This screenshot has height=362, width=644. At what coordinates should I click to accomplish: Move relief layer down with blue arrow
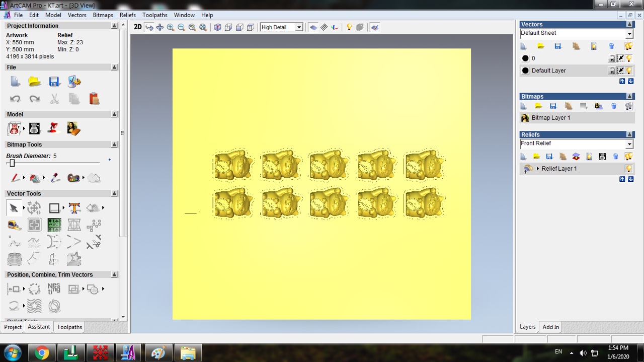click(x=630, y=179)
